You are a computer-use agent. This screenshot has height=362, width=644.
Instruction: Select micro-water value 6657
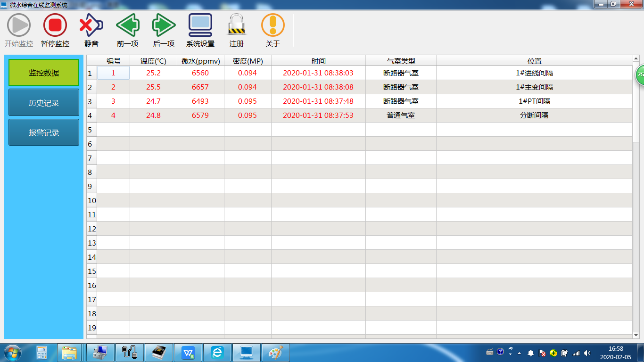tap(200, 87)
